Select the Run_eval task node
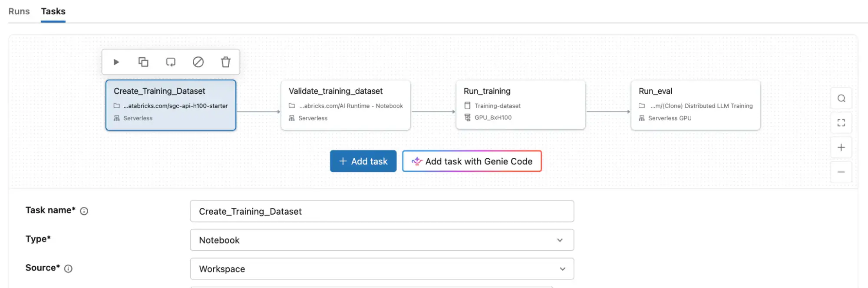 click(x=696, y=105)
